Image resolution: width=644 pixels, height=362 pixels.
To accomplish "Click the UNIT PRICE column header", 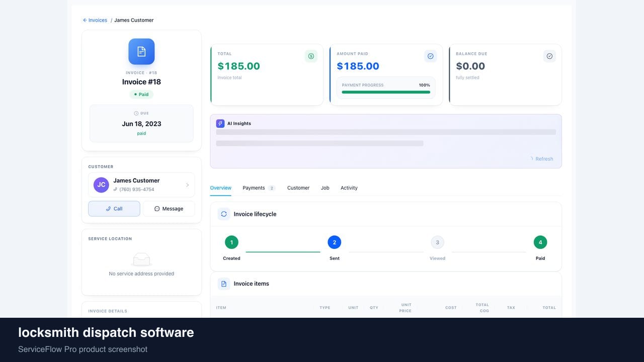I will (x=406, y=308).
